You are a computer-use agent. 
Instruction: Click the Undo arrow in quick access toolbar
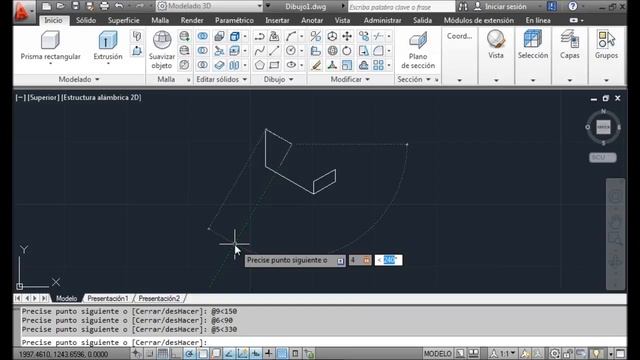119,6
